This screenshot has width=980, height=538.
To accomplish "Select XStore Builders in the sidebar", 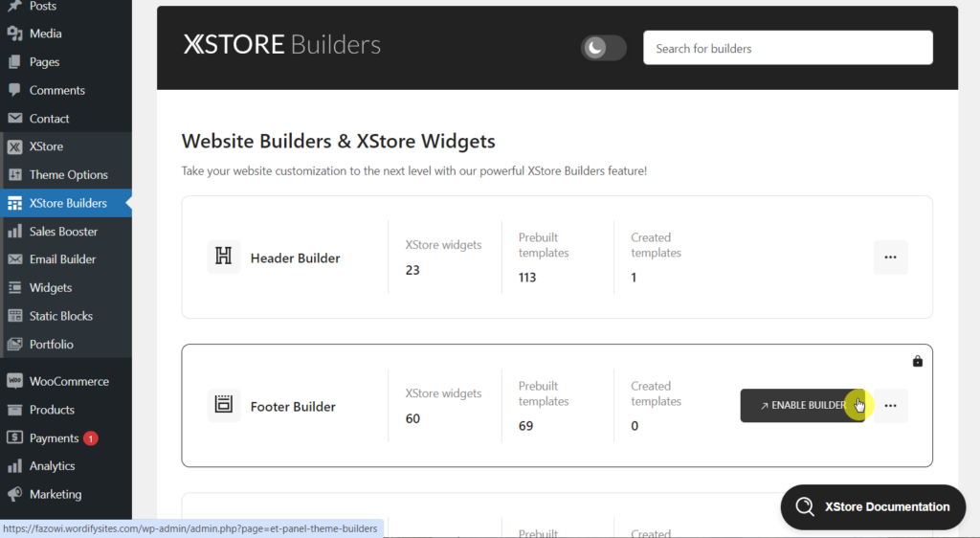I will (x=66, y=203).
